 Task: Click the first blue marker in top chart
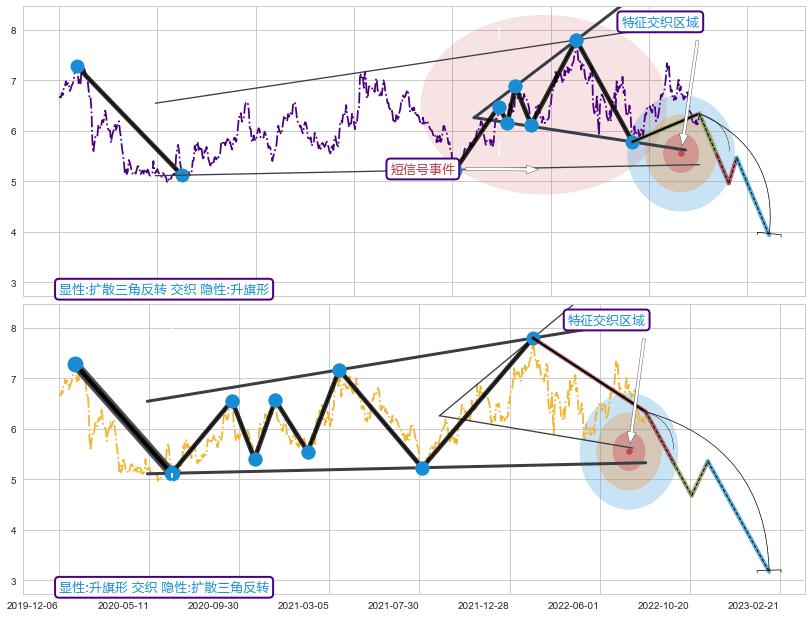click(x=77, y=67)
